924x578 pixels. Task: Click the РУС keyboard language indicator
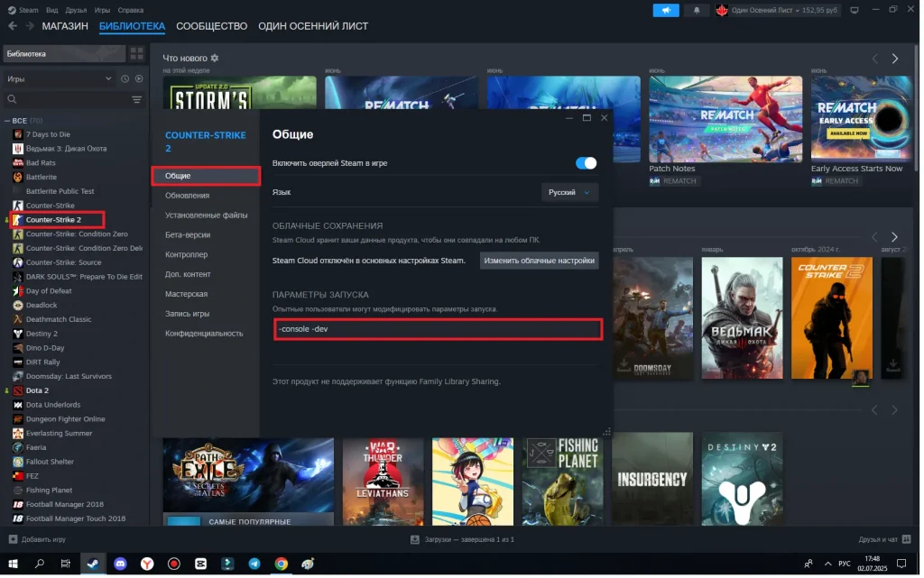[x=845, y=564]
